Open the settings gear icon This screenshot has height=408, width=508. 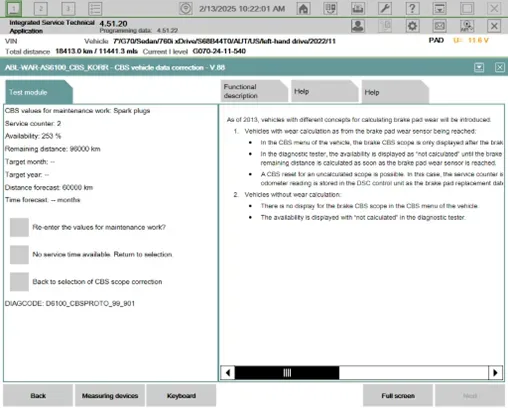[x=412, y=26]
